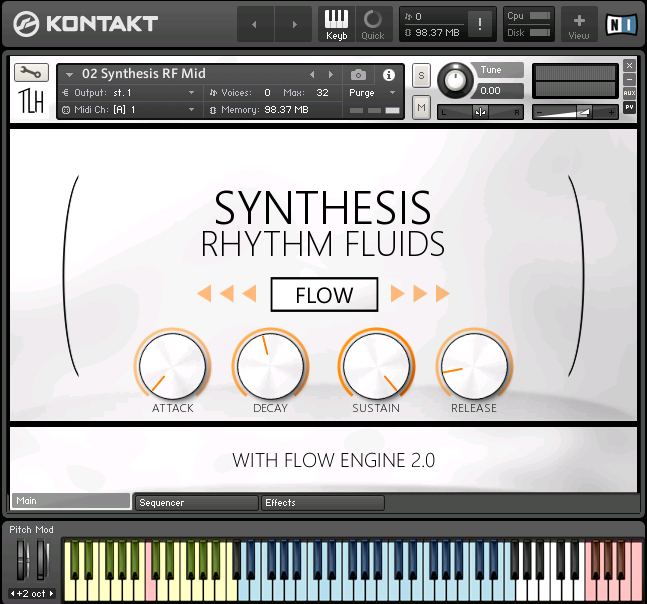Click the Max voices value 32
647x604 pixels.
(x=322, y=93)
